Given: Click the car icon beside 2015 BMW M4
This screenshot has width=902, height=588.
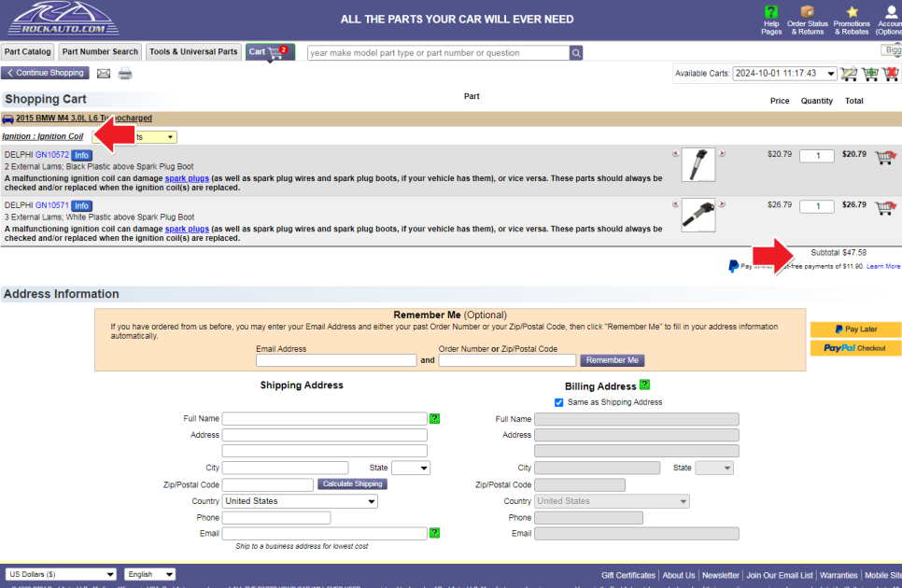Looking at the screenshot, I should tap(8, 119).
